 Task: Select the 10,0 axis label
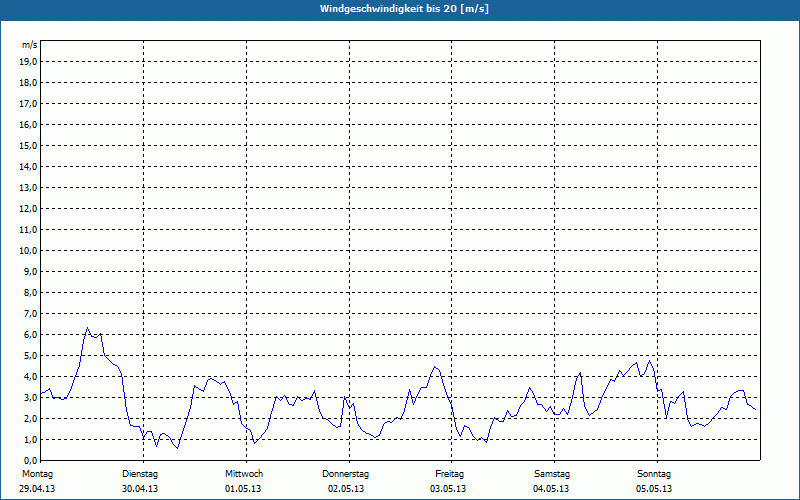click(28, 251)
